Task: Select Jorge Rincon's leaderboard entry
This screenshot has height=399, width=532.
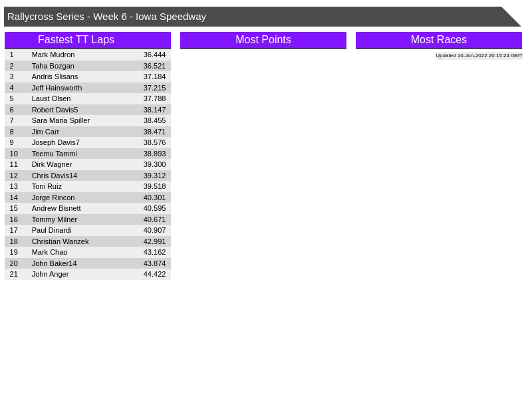Action: [53, 198]
